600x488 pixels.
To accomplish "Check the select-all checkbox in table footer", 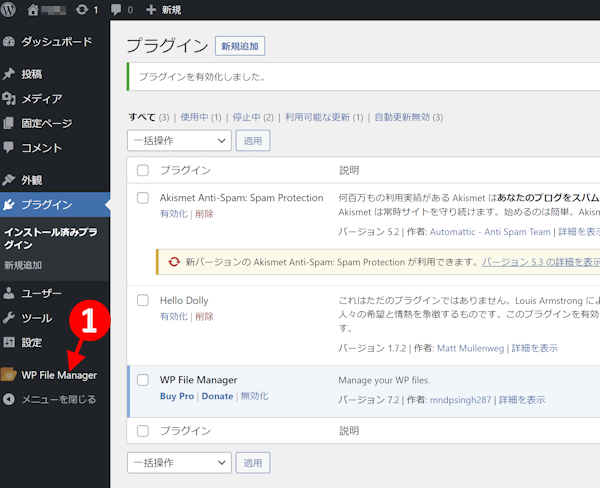I will tap(143, 431).
